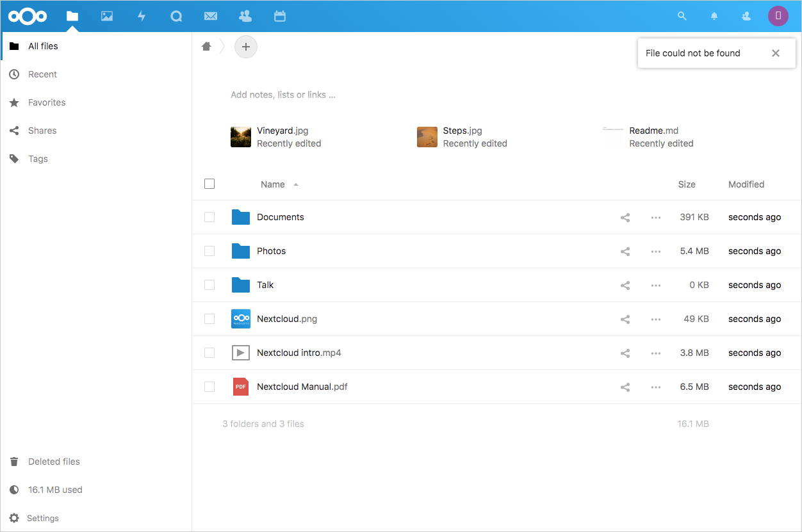Share the Photos folder
The image size is (802, 532).
point(625,252)
